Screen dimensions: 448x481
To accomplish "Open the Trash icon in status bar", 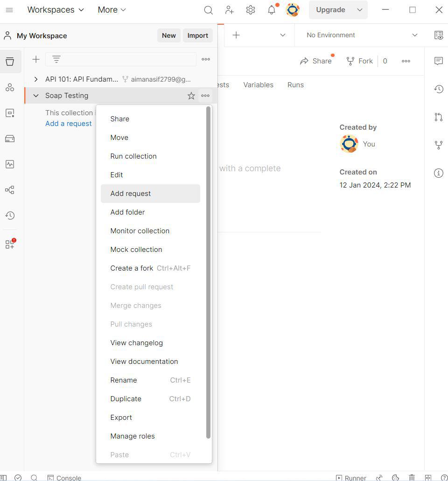I will [412, 478].
